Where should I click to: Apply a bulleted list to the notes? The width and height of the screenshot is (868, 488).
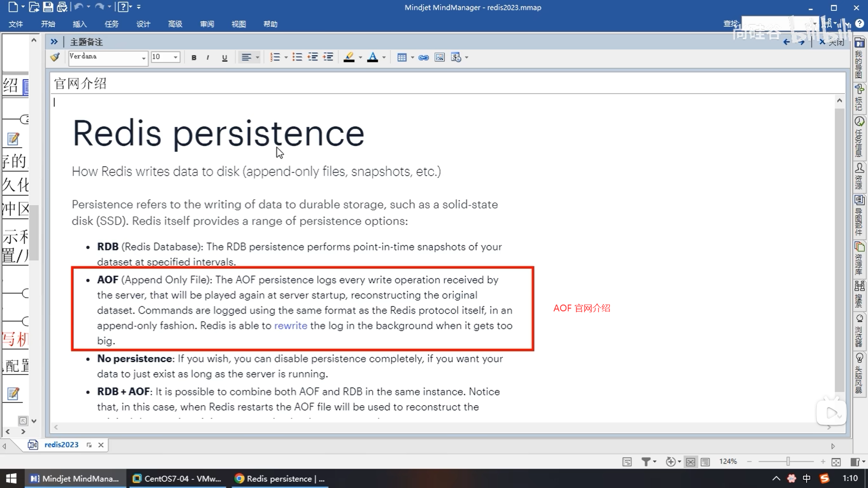[297, 57]
